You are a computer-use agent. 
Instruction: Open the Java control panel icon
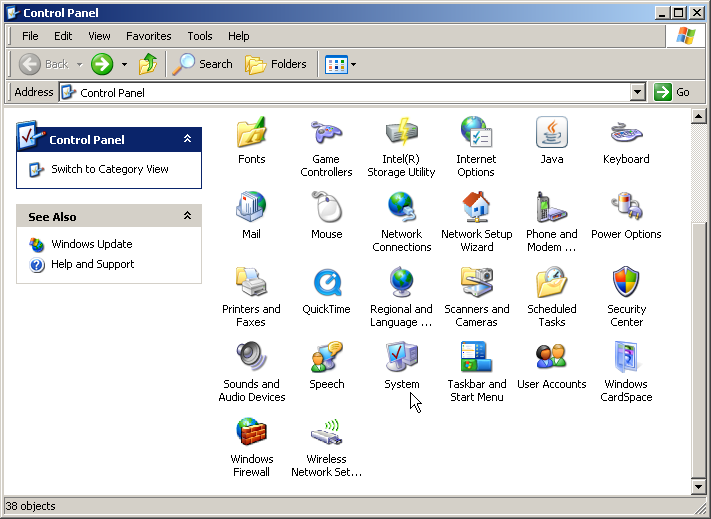(551, 132)
